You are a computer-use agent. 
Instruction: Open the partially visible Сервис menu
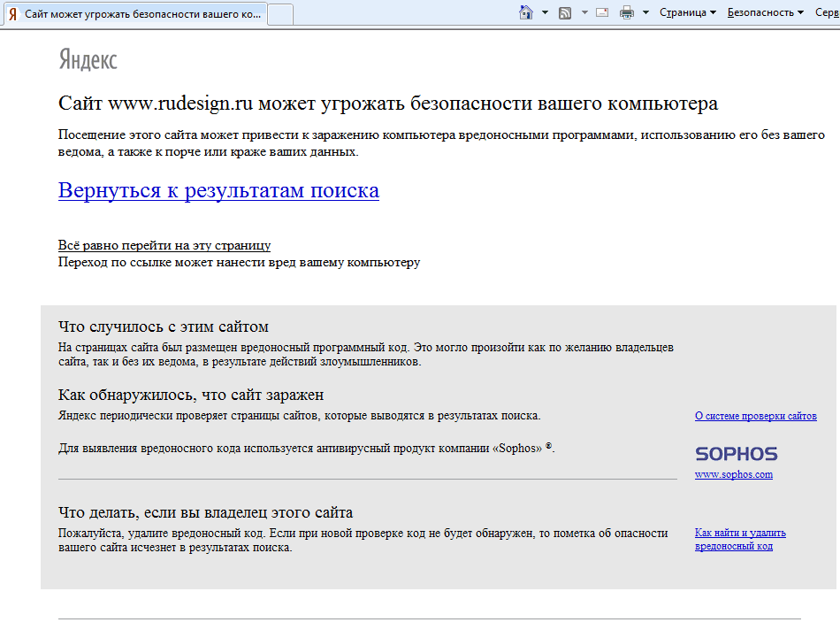[x=827, y=12]
